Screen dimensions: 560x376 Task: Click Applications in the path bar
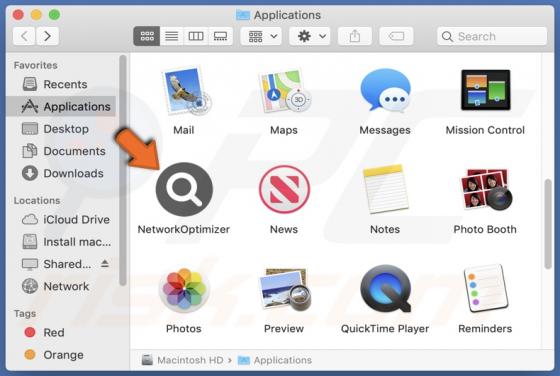tap(275, 360)
